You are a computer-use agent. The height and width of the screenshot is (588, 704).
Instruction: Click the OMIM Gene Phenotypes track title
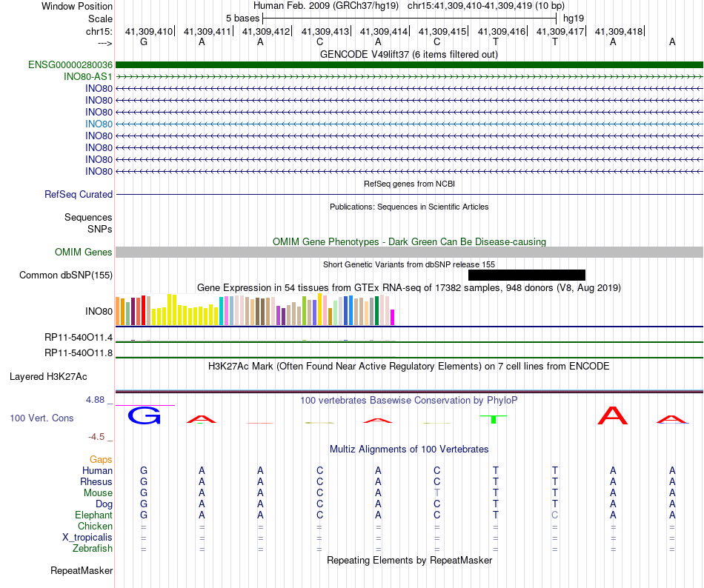[x=409, y=241]
